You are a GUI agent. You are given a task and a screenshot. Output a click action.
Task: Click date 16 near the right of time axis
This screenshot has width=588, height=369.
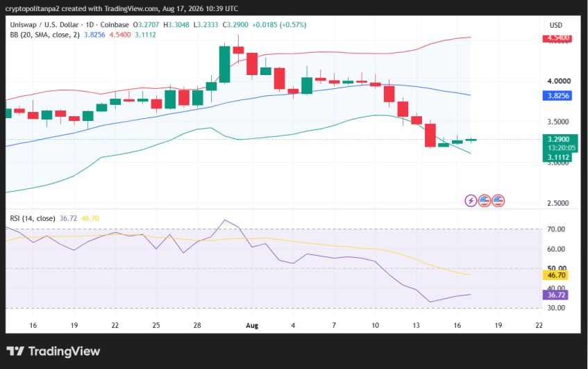click(457, 325)
